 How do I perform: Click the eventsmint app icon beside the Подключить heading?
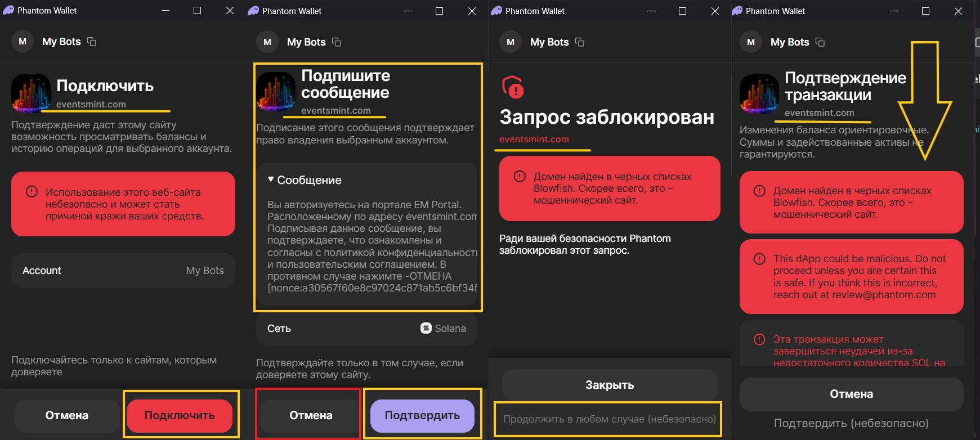pos(31,93)
